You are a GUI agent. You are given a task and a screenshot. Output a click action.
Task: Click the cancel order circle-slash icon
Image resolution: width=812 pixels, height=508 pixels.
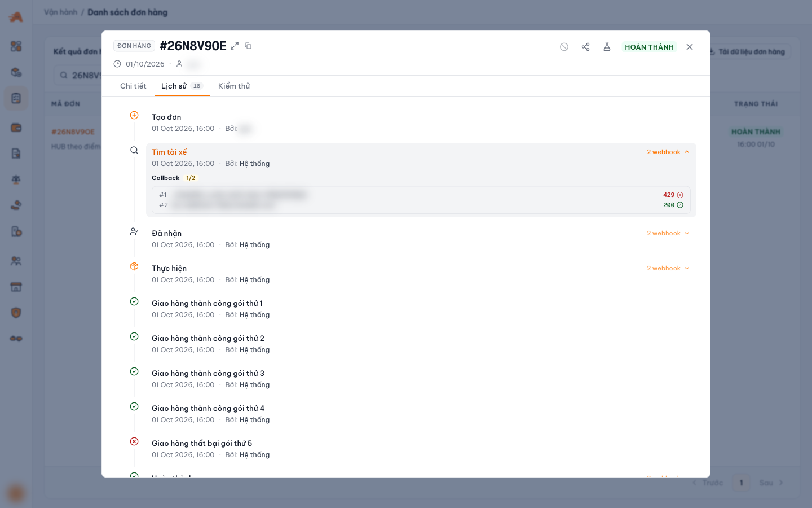click(564, 47)
